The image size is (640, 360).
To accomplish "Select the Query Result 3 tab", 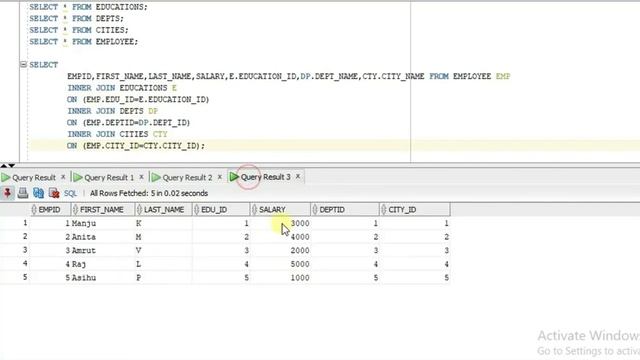I will [x=265, y=177].
